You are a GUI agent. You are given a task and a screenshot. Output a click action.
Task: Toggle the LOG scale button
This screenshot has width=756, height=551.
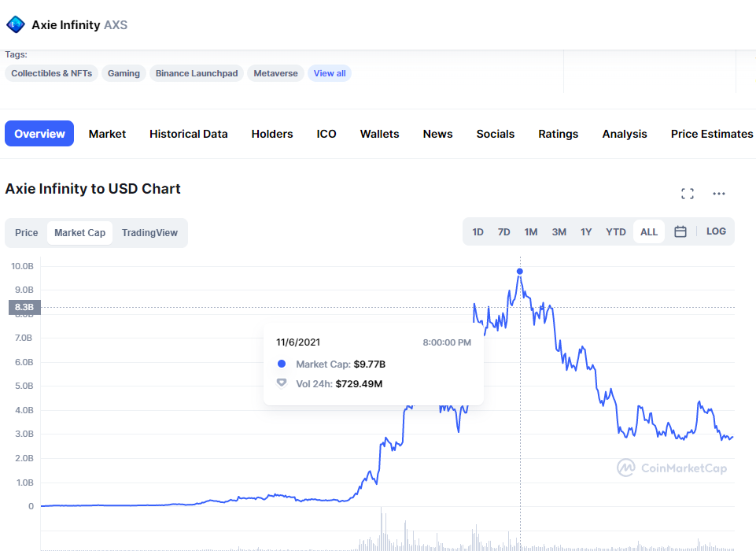pos(716,231)
